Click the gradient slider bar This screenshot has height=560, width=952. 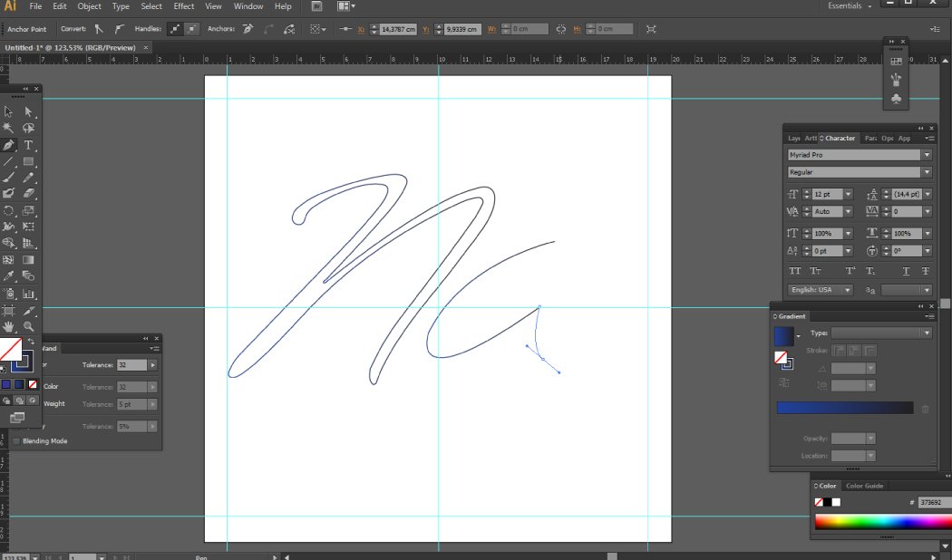click(x=845, y=408)
